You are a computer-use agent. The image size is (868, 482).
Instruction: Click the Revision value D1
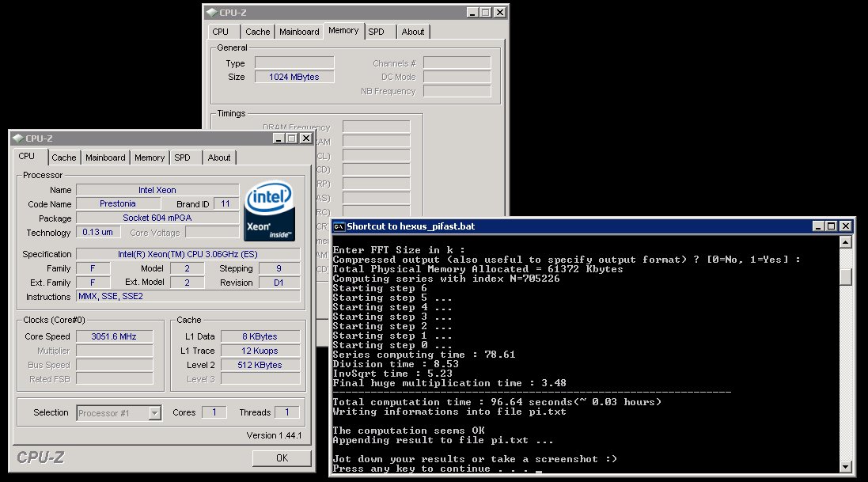coord(279,283)
